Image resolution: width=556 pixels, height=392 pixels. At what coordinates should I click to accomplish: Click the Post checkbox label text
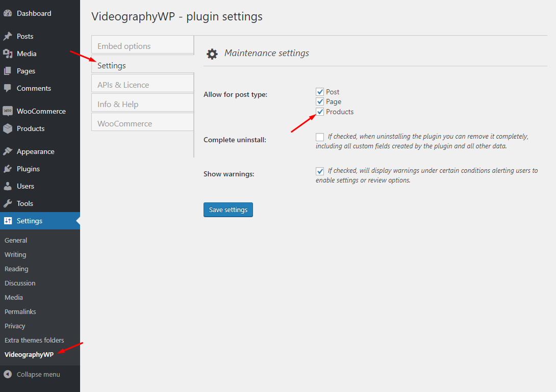click(333, 92)
